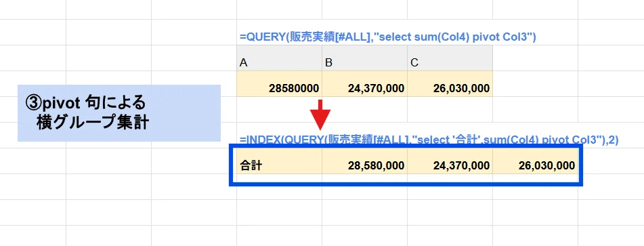Select the 24,370,000 cell in the 合計 row
This screenshot has height=246, width=644.
pyautogui.click(x=450, y=161)
